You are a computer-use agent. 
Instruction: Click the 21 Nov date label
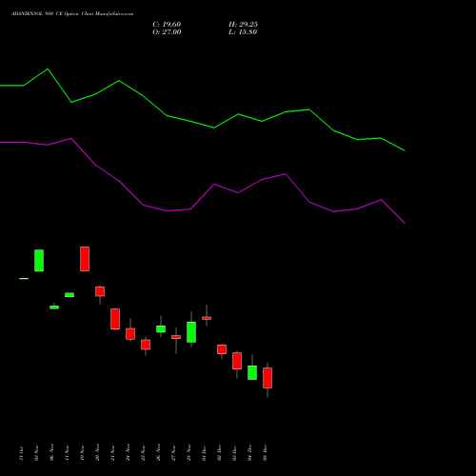(x=112, y=453)
